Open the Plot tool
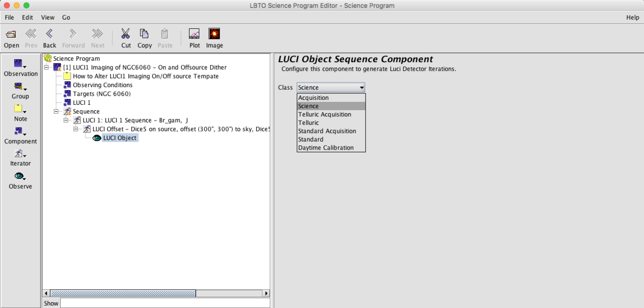 (195, 34)
